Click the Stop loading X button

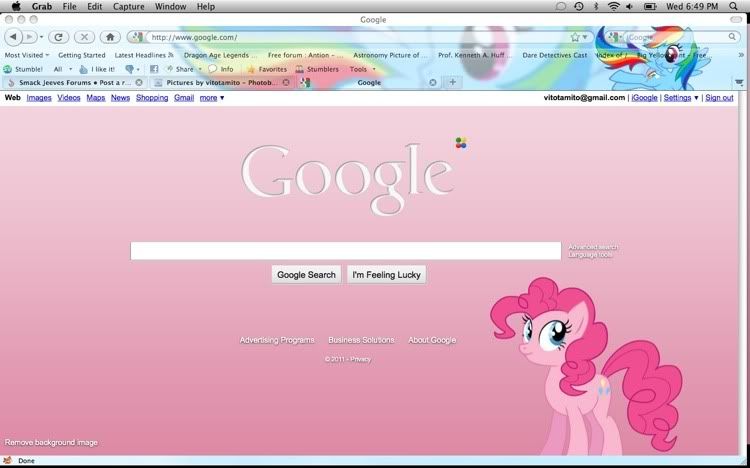point(84,37)
